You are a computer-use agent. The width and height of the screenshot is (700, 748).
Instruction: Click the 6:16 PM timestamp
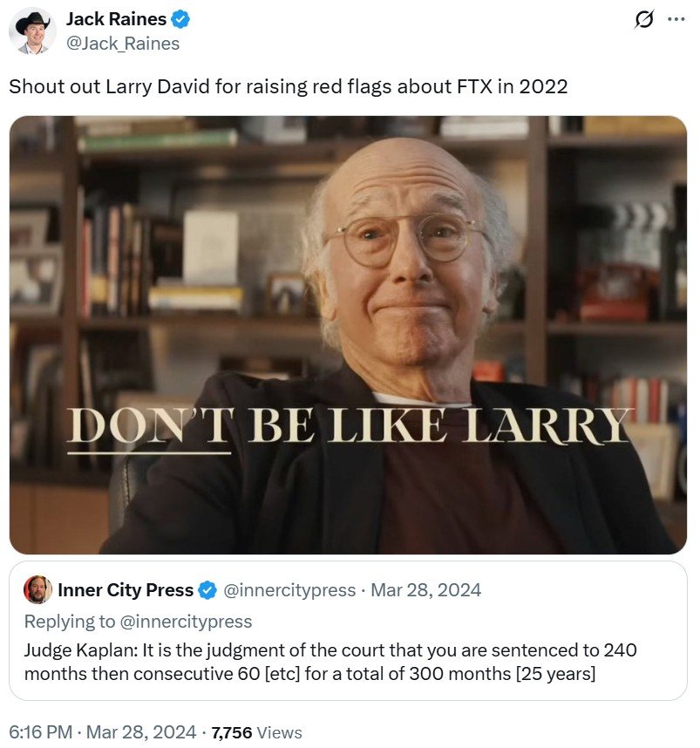pyautogui.click(x=41, y=731)
